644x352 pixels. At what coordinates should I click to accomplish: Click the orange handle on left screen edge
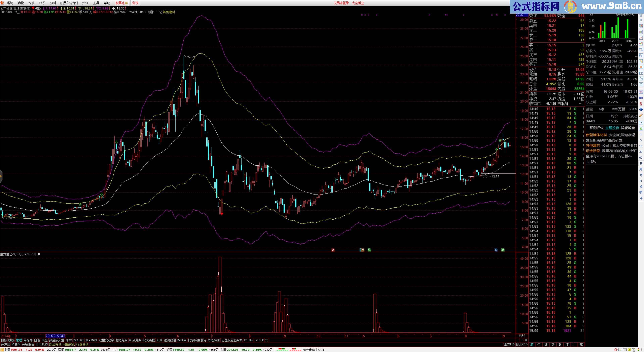click(x=1, y=176)
